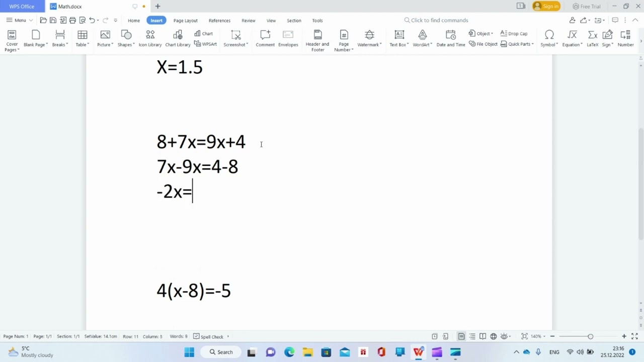Screen dimensions: 644x362
Task: Click the zoom out minus button
Action: pyautogui.click(x=552, y=336)
